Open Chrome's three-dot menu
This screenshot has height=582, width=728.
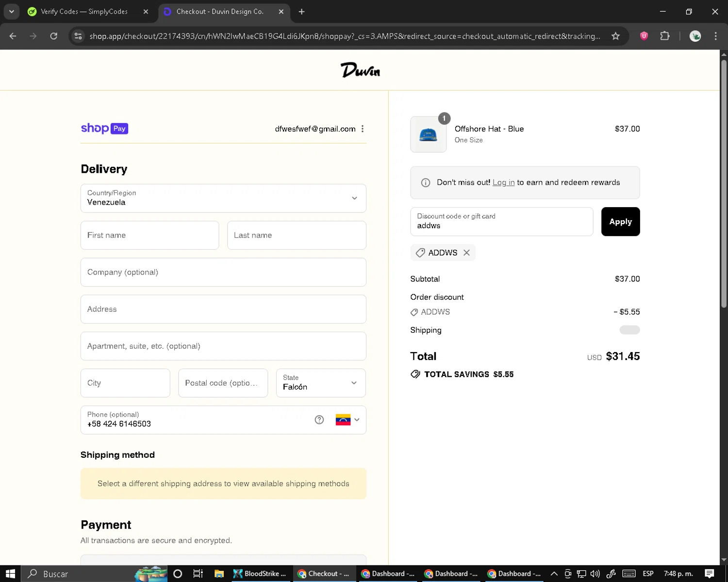tap(715, 36)
